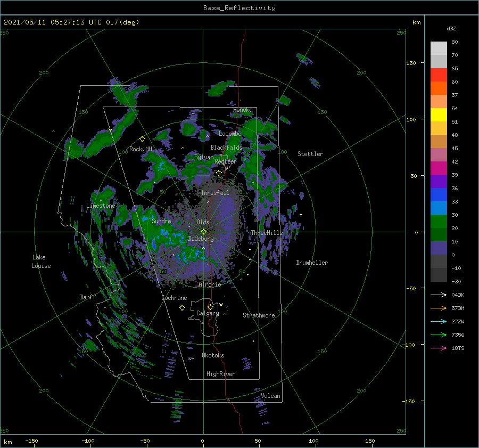Click the Okotoks city label
Viewport: 479px width, 448px height.
213,355
